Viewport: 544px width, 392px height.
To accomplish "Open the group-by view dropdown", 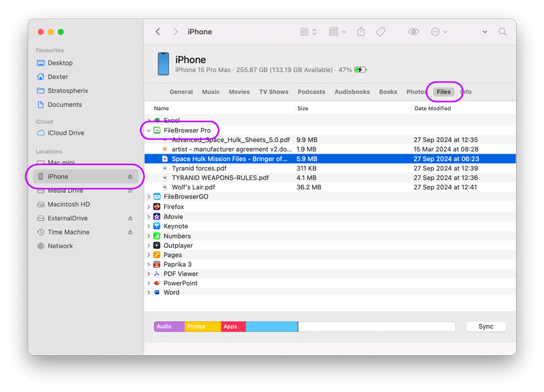I will (337, 32).
